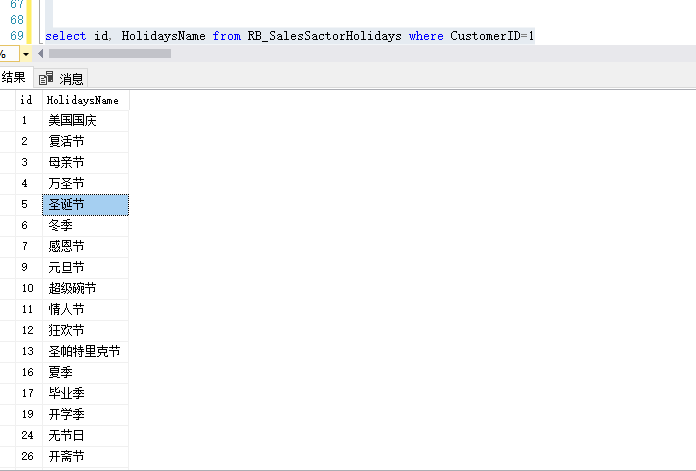Collapse the code outline at line 69
Image resolution: width=696 pixels, height=471 pixels.
point(40,36)
